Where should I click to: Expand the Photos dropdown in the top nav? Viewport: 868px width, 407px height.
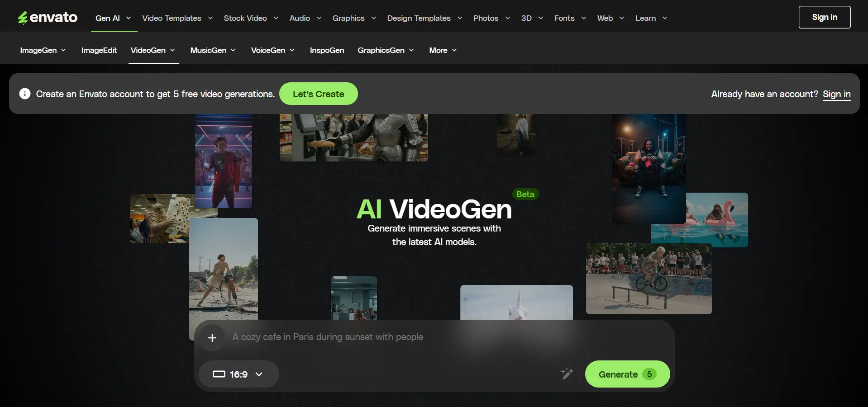point(491,18)
